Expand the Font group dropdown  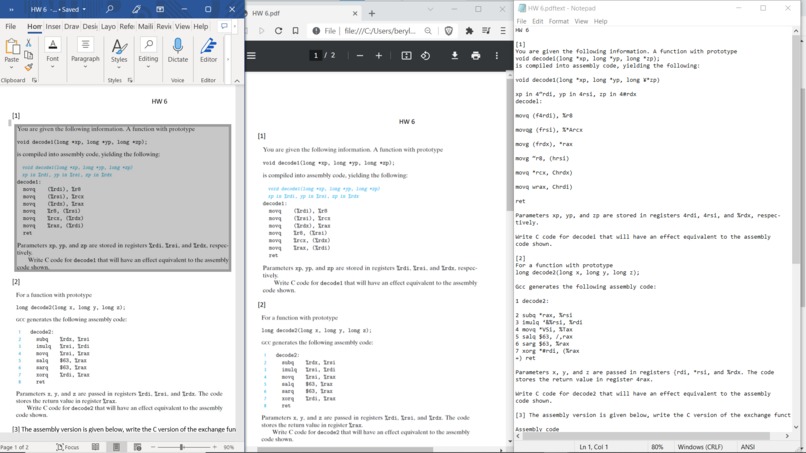52,67
